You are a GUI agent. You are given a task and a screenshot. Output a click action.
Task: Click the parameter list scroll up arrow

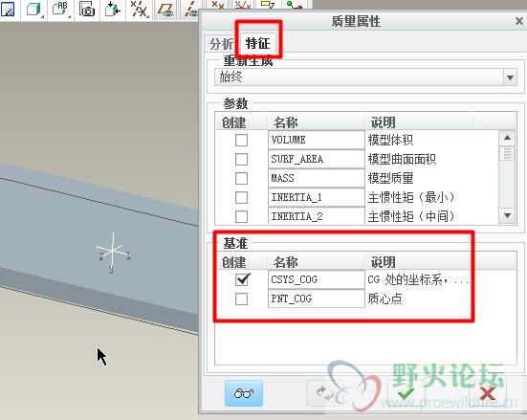tap(507, 138)
